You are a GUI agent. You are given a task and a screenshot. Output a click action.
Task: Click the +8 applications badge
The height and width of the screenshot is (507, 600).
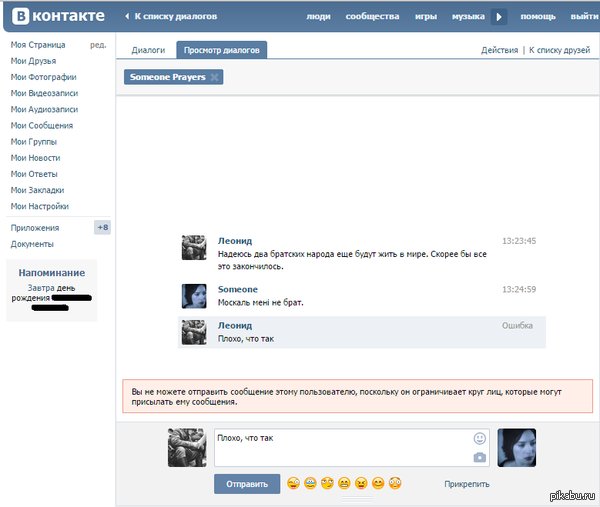click(x=102, y=227)
